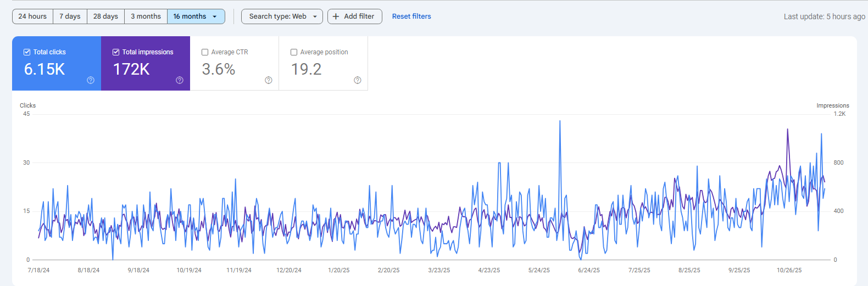The width and height of the screenshot is (868, 286).
Task: Click the 10/26/25 date label on chart axis
Action: coord(789,270)
